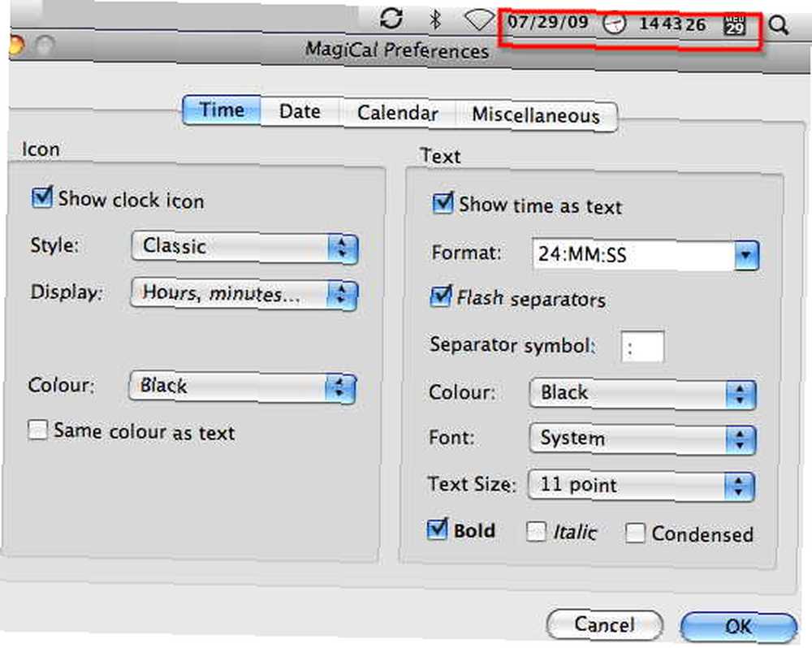Click the 14 43 26 time text
This screenshot has width=812, height=648.
[x=672, y=24]
